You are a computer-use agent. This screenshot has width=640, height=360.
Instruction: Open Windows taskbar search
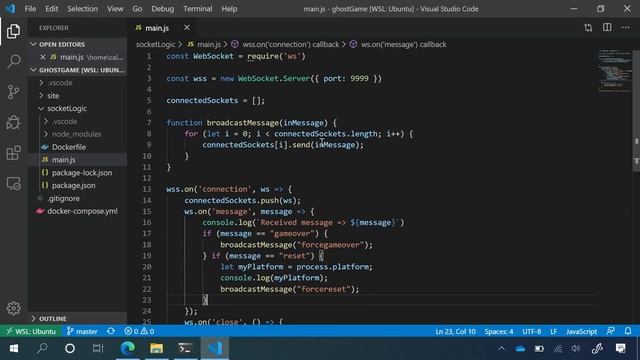click(x=42, y=348)
